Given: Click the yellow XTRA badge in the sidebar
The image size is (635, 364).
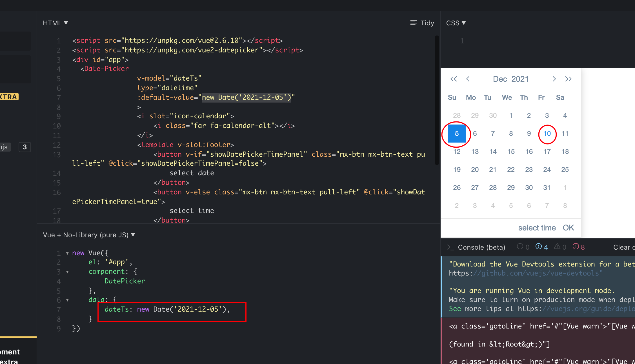Looking at the screenshot, I should 9,97.
